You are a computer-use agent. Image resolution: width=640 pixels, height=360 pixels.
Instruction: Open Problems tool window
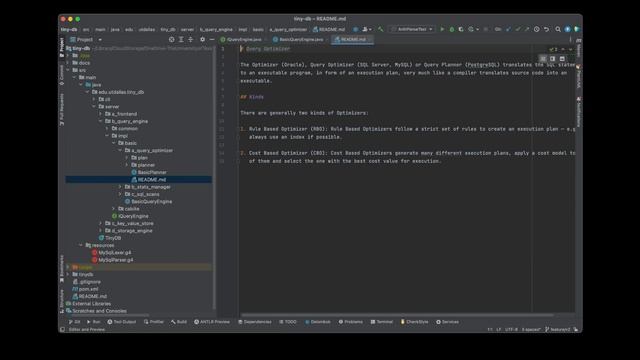tap(351, 322)
